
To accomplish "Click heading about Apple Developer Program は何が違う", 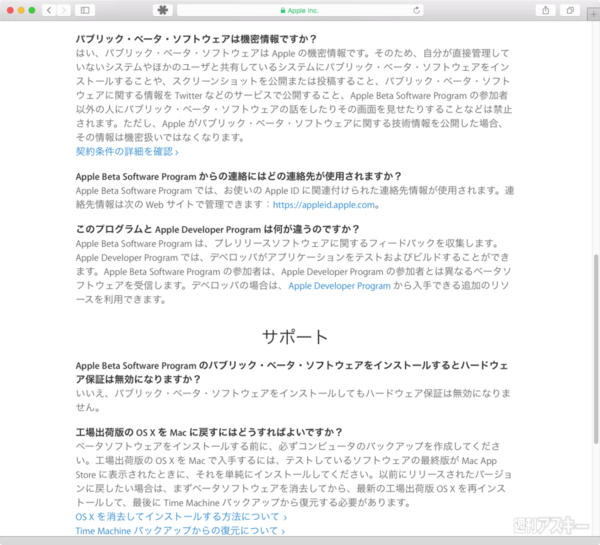I will (x=217, y=229).
